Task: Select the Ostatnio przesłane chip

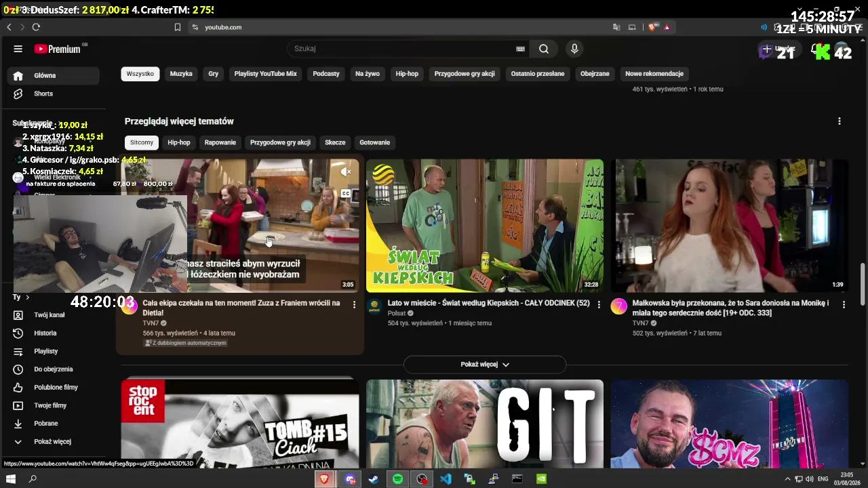Action: [538, 74]
